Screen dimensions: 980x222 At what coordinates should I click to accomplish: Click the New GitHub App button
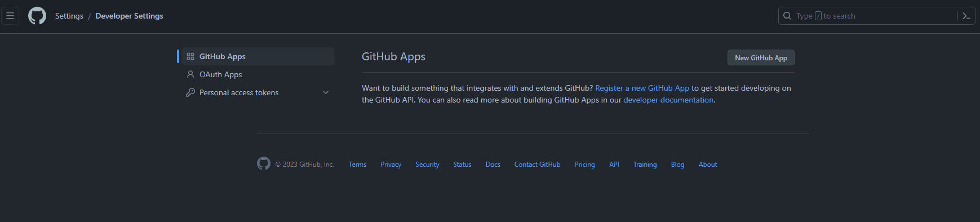761,57
